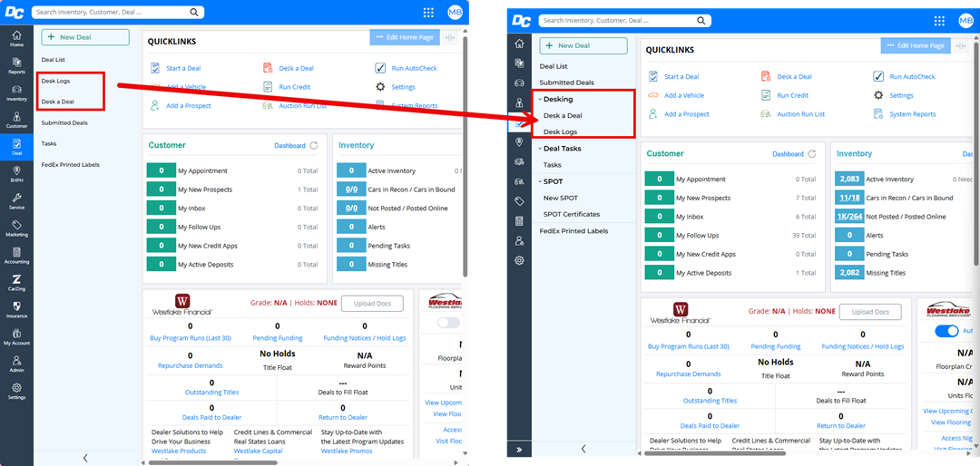Collapse the SPOT section

tap(539, 182)
